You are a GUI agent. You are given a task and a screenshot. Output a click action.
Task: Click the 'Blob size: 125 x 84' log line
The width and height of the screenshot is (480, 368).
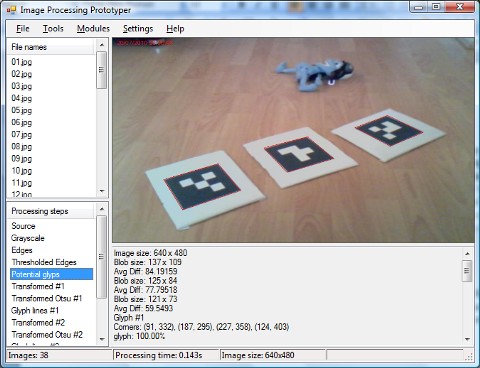[145, 281]
